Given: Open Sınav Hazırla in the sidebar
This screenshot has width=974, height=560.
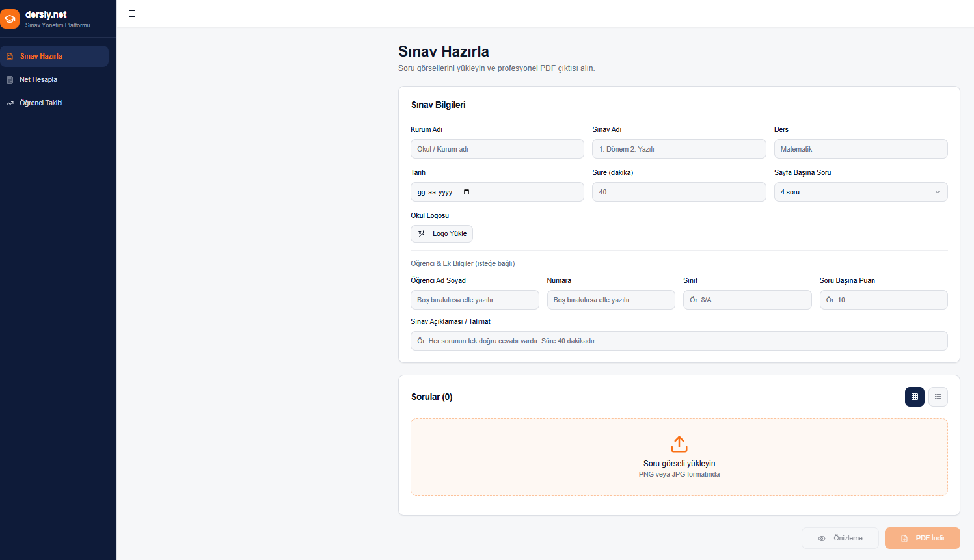Looking at the screenshot, I should [55, 56].
